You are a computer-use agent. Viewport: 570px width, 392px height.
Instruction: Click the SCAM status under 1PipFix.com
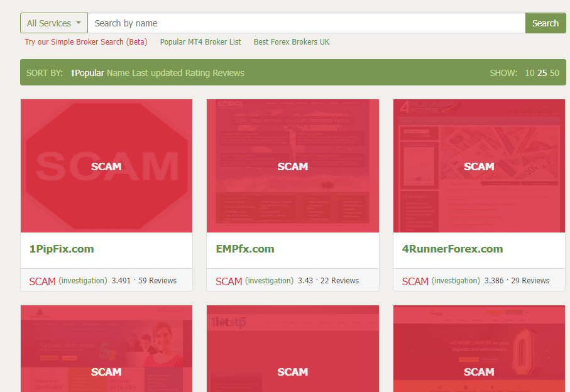pyautogui.click(x=43, y=281)
